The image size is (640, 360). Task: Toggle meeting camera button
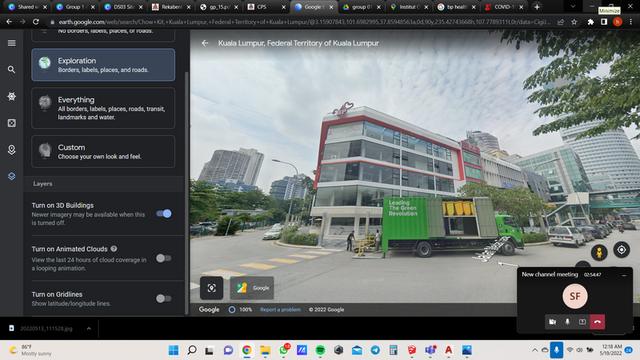point(552,322)
